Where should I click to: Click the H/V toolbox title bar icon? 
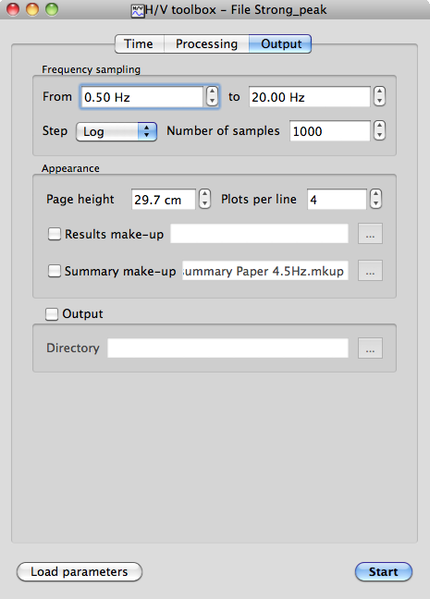coord(137,10)
